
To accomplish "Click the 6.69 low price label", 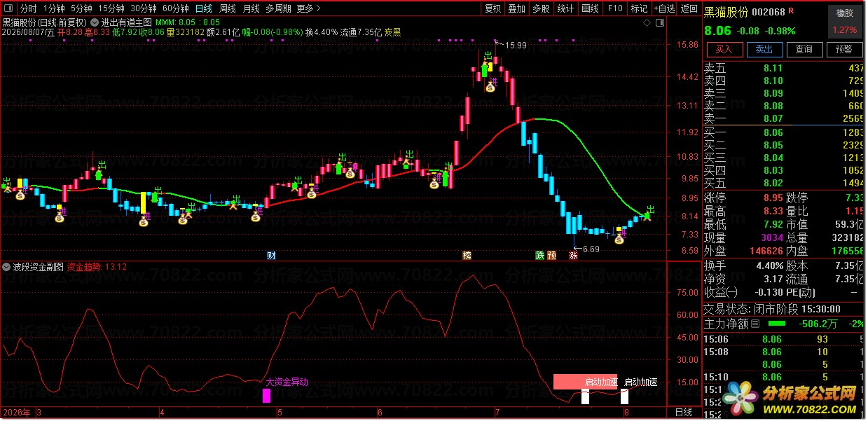I will tap(591, 249).
